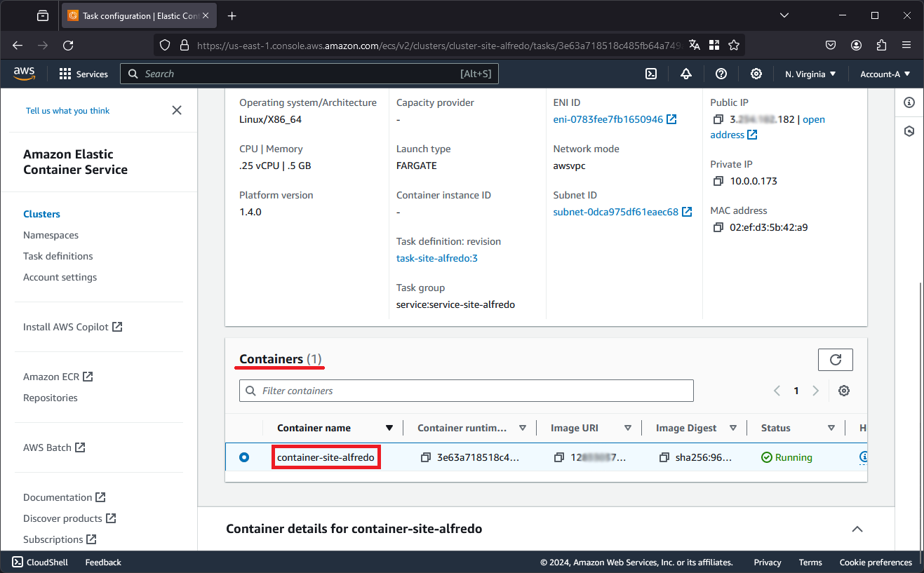Open Namespaces in sidebar
Image resolution: width=924 pixels, height=573 pixels.
coord(51,235)
